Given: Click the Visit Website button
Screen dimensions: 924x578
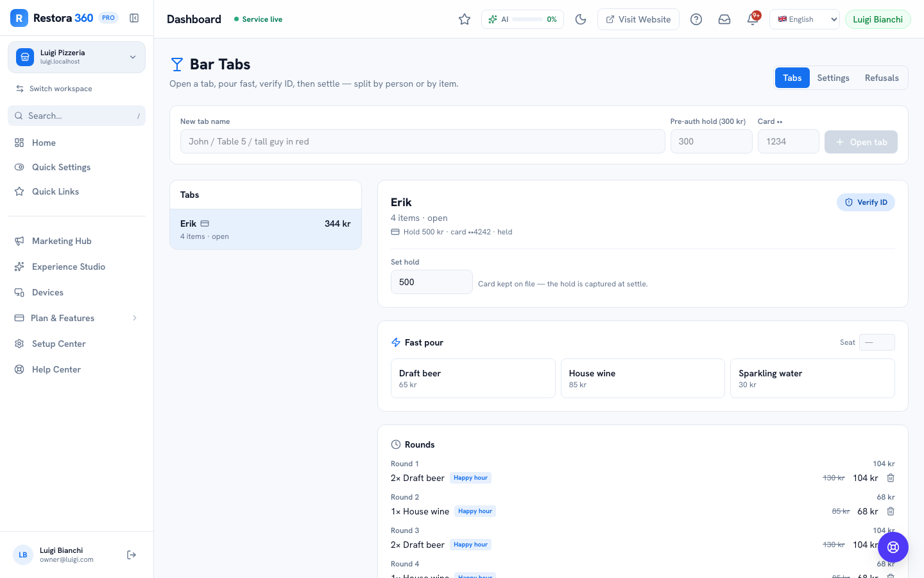Looking at the screenshot, I should (x=638, y=19).
